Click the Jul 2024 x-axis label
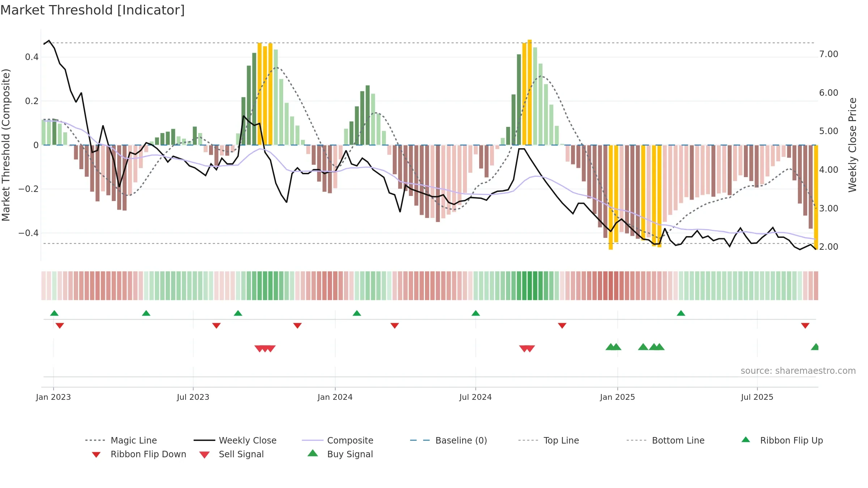Image resolution: width=868 pixels, height=488 pixels. (476, 397)
